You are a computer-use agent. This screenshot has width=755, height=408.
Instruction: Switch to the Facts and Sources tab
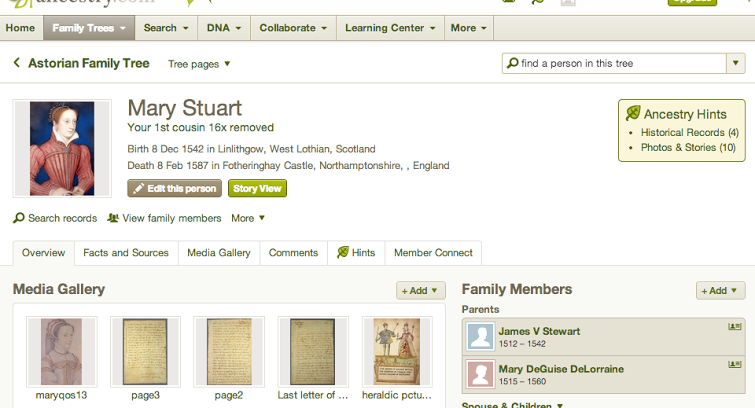(x=126, y=253)
